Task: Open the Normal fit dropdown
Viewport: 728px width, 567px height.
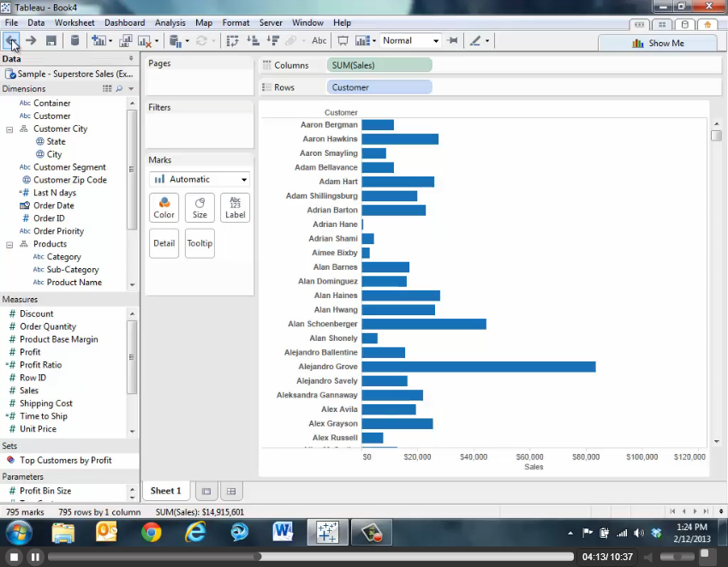Action: [x=410, y=40]
